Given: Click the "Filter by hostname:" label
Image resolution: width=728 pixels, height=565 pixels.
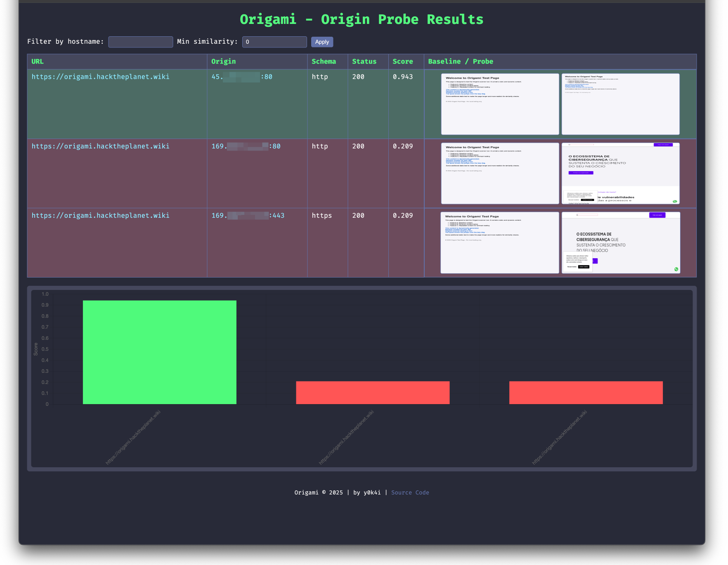Looking at the screenshot, I should [x=66, y=42].
